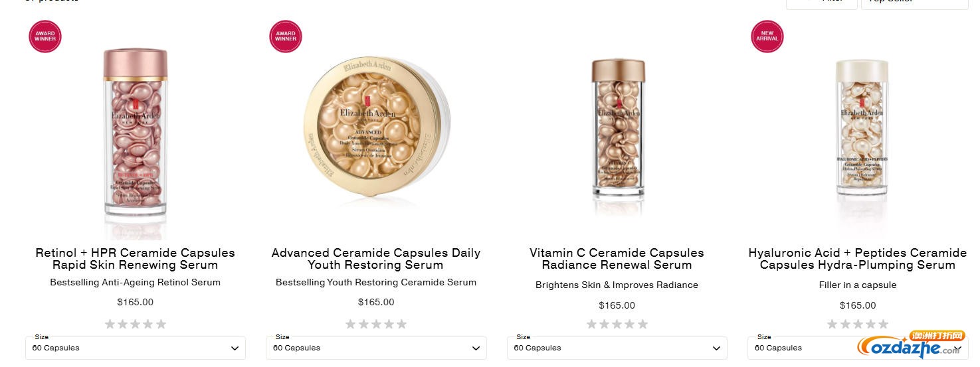Image resolution: width=980 pixels, height=367 pixels.
Task: Open Size dropdown for Vitamin C serum
Action: pyautogui.click(x=617, y=348)
